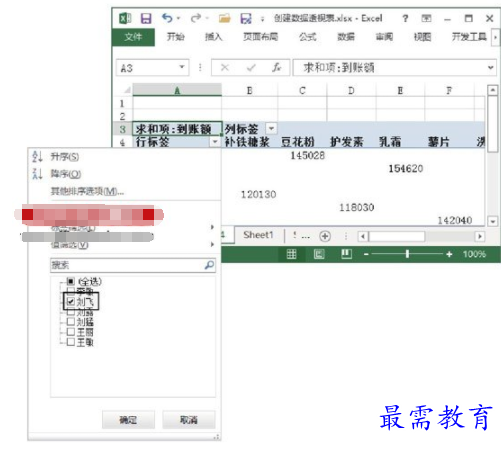The height and width of the screenshot is (449, 501).
Task: Zoom in with the plus icon
Action: pyautogui.click(x=449, y=254)
